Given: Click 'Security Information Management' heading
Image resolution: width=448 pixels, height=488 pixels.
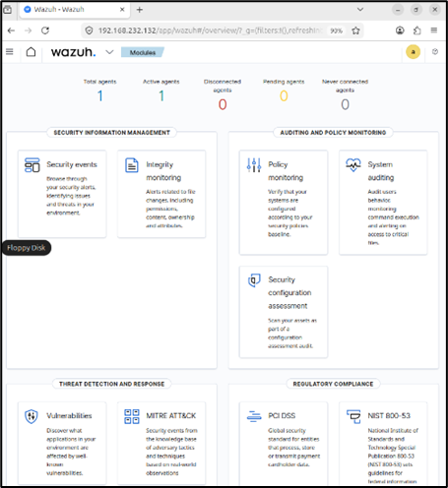Looking at the screenshot, I should pos(111,133).
